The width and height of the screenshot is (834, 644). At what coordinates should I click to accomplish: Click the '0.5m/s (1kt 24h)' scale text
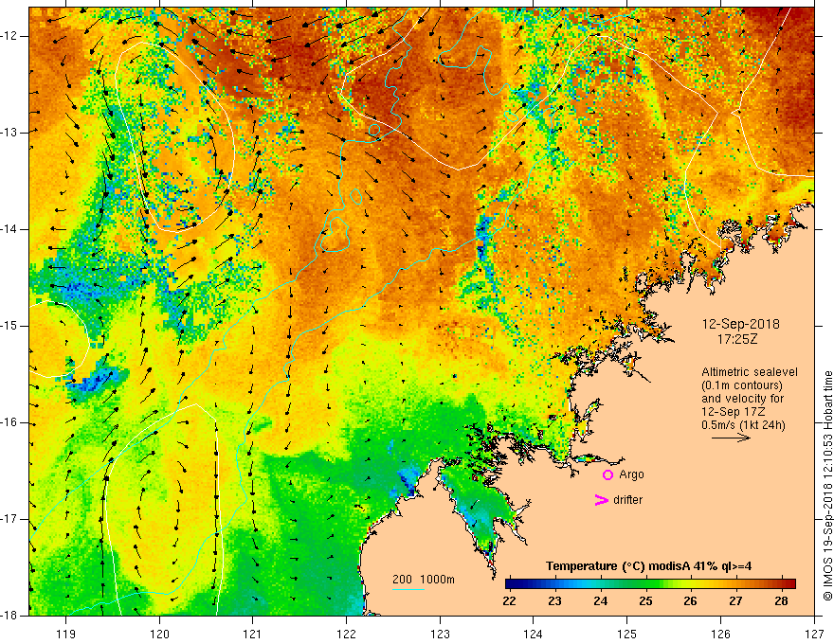click(744, 425)
